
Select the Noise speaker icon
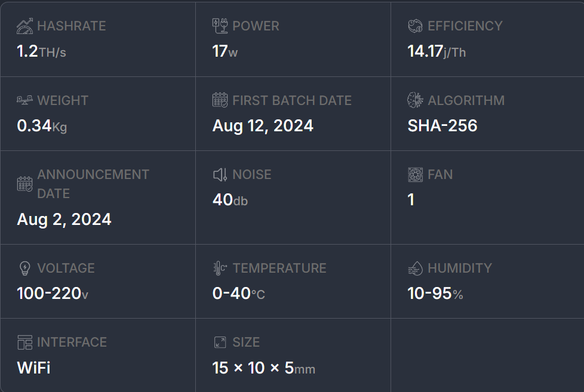click(220, 174)
